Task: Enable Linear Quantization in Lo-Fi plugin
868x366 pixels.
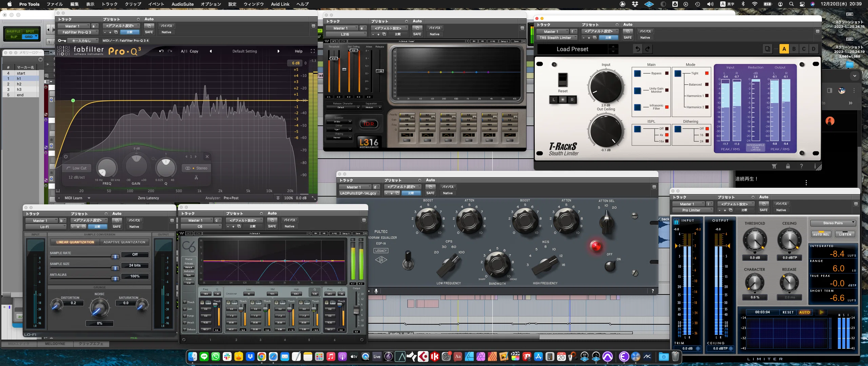Action: pyautogui.click(x=75, y=242)
